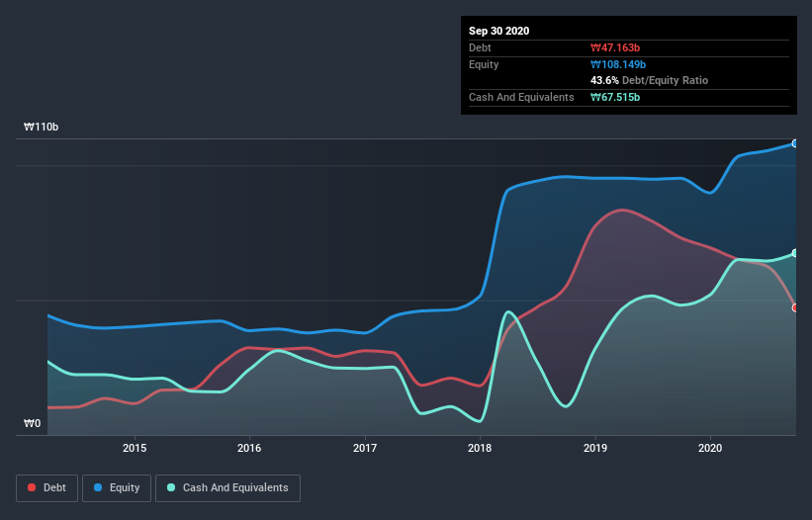Image resolution: width=812 pixels, height=520 pixels.
Task: Click the teal Cash And Equivalents legend dot
Action: (171, 487)
